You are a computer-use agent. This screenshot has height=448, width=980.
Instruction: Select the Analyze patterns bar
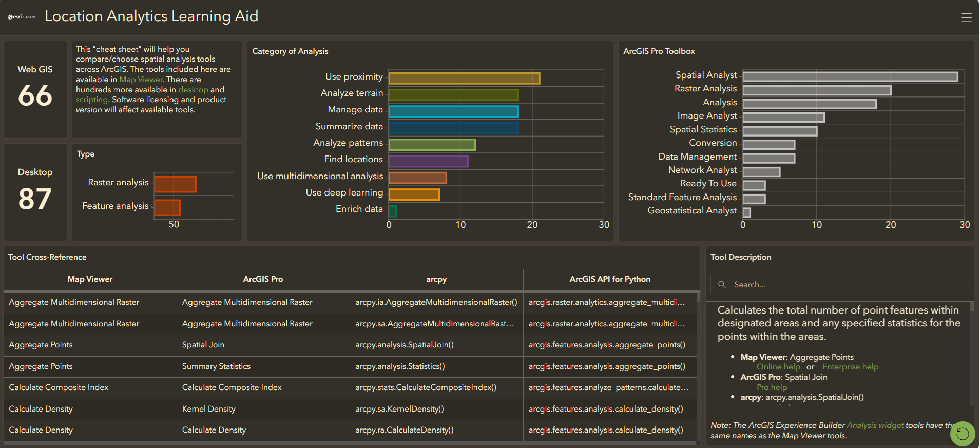click(x=432, y=145)
